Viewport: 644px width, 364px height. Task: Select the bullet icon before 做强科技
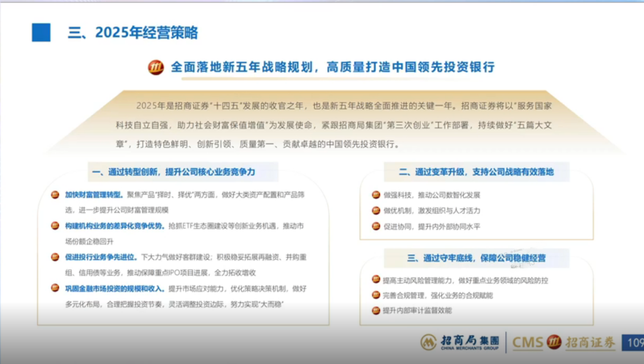coord(375,195)
